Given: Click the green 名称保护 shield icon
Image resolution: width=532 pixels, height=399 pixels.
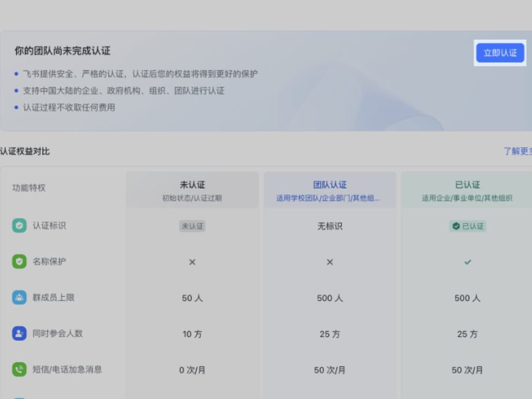Looking at the screenshot, I should point(20,261).
